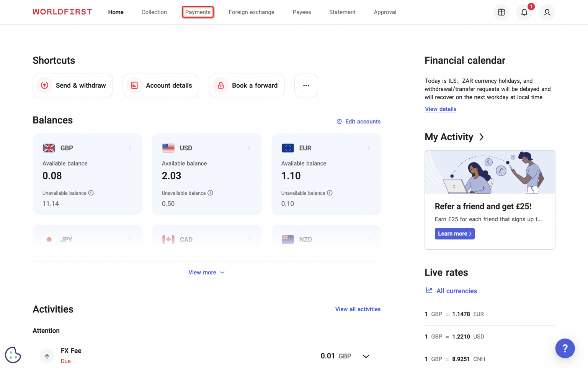Open the Foreign exchange menu item
588x368 pixels.
pos(252,12)
